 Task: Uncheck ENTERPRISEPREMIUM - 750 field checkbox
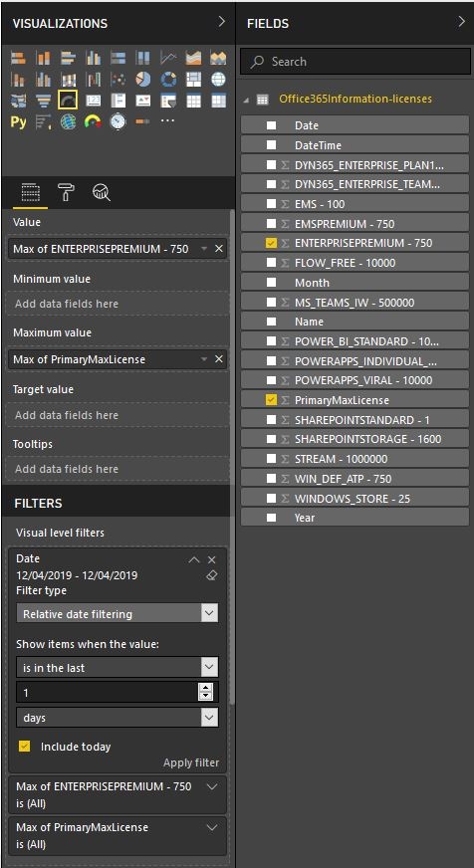pos(271,243)
